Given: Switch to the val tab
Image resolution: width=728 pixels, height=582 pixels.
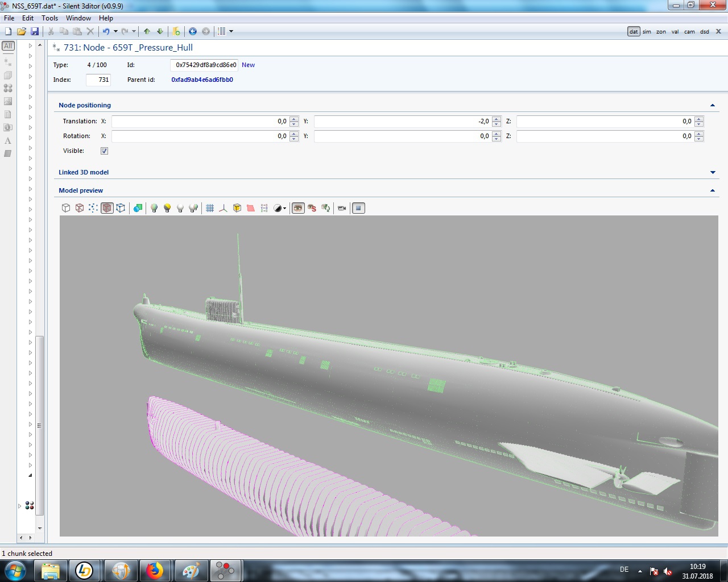Looking at the screenshot, I should click(675, 32).
